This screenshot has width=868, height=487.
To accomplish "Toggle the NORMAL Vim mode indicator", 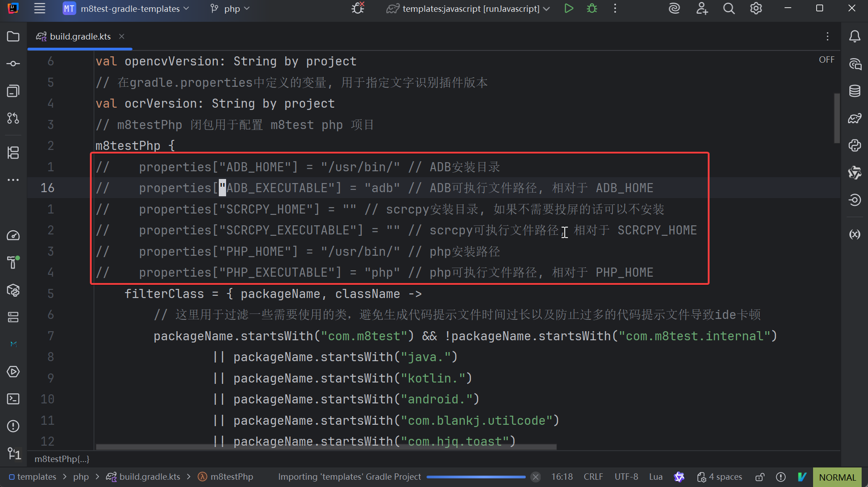I will click(837, 477).
